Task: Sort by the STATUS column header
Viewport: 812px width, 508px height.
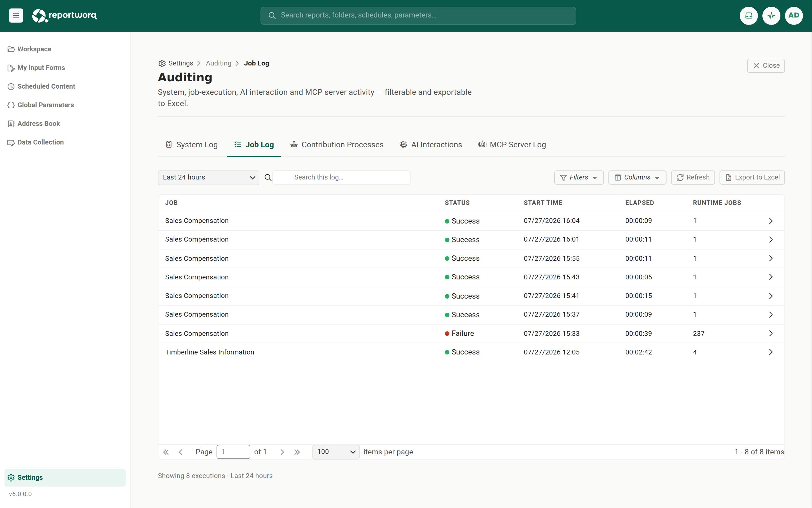Action: 457,203
